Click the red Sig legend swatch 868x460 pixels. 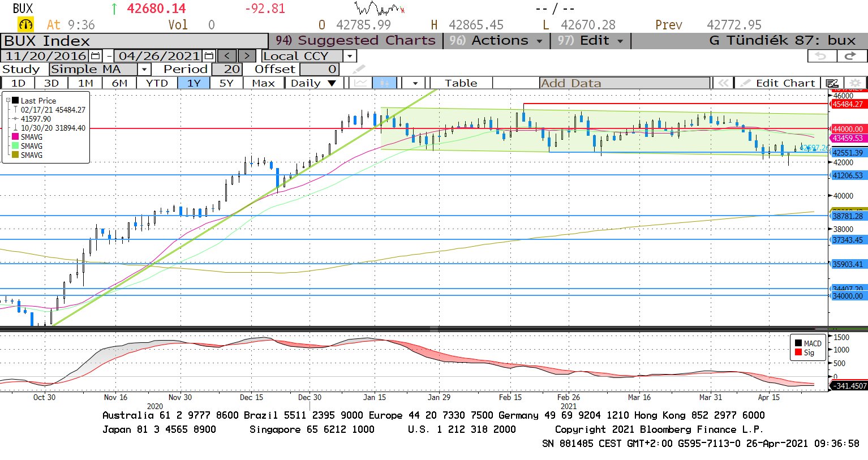pos(798,352)
